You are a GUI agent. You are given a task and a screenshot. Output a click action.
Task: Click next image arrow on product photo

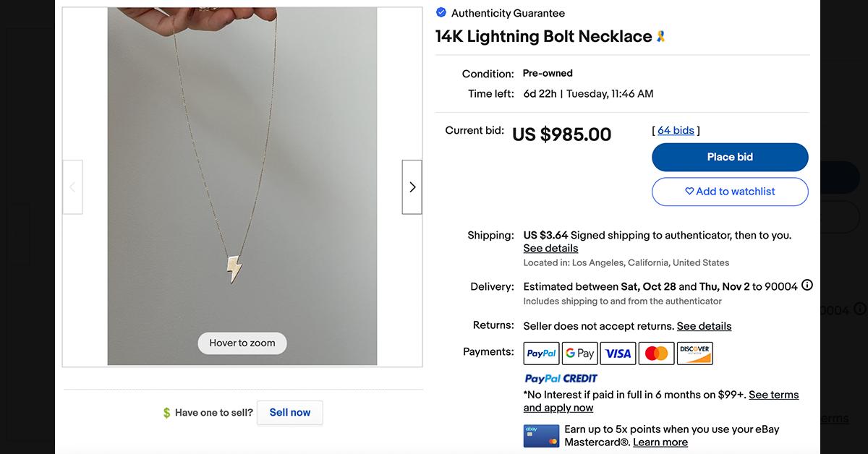412,187
